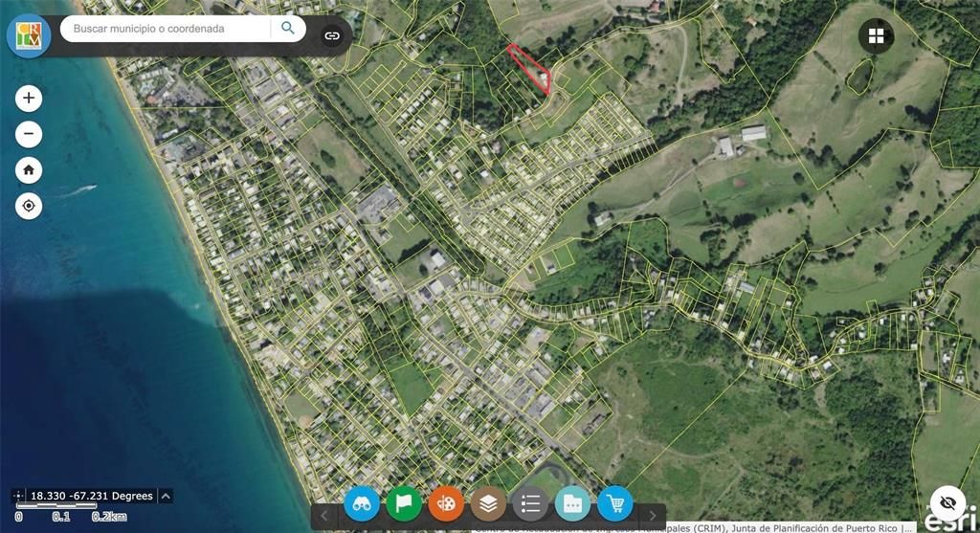
Task: Expand the coordinate format chevron
Action: [x=166, y=496]
